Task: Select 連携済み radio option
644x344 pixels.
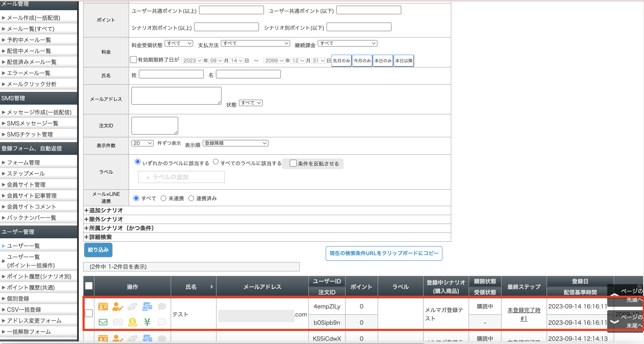Action: 191,198
